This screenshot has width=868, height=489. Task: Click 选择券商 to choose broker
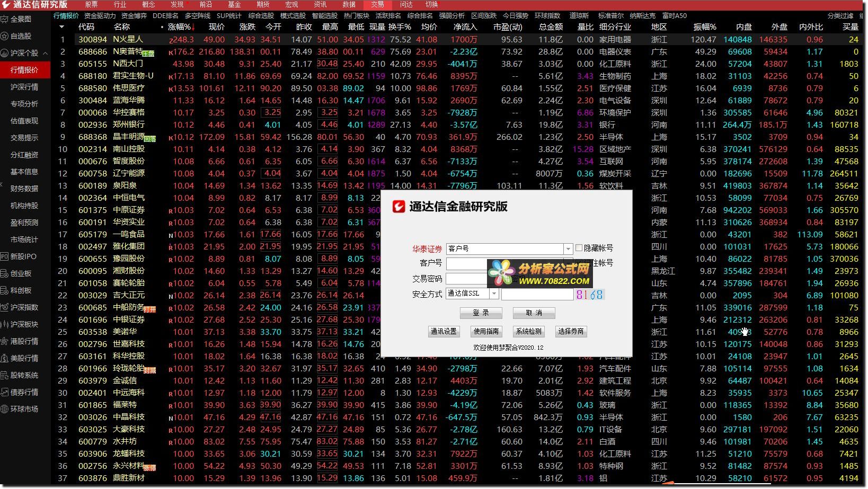(x=571, y=332)
